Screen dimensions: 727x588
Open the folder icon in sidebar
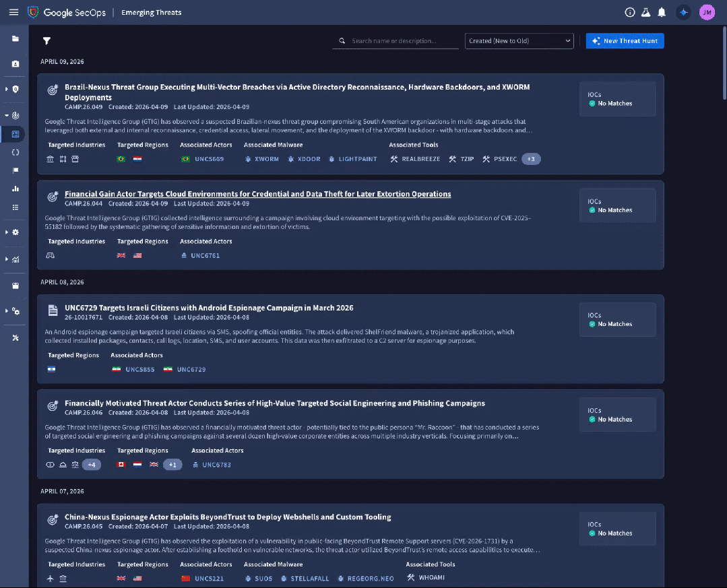coord(15,38)
